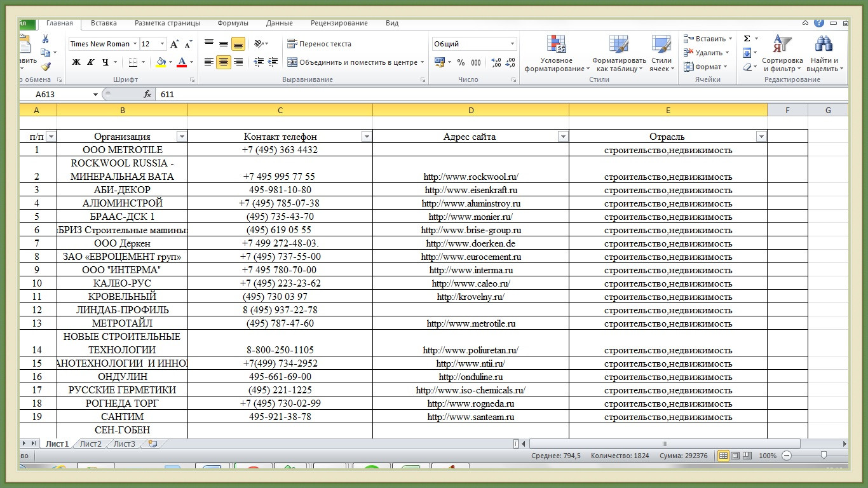Switch to Page Layout view in status bar
This screenshot has height=488, width=868.
[735, 456]
